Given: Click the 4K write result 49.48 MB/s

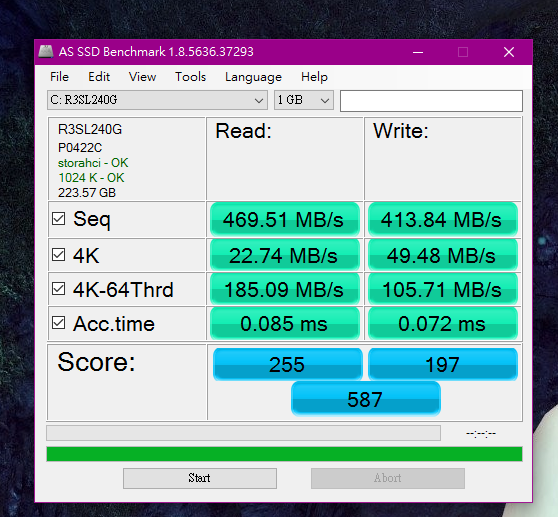Looking at the screenshot, I should (443, 255).
